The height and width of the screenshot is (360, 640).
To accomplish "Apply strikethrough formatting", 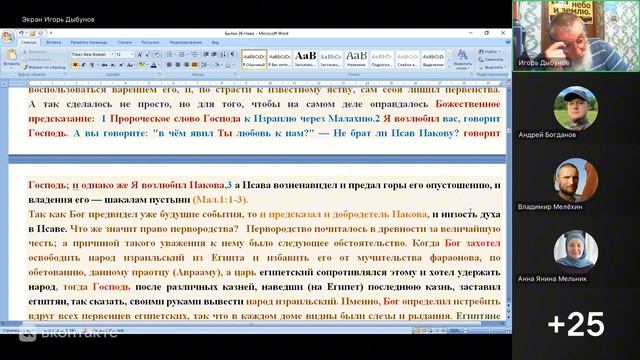I will [x=104, y=65].
